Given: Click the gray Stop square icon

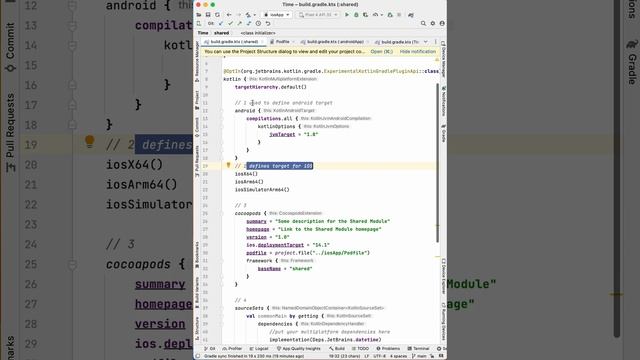Looking at the screenshot, I should [x=399, y=15].
